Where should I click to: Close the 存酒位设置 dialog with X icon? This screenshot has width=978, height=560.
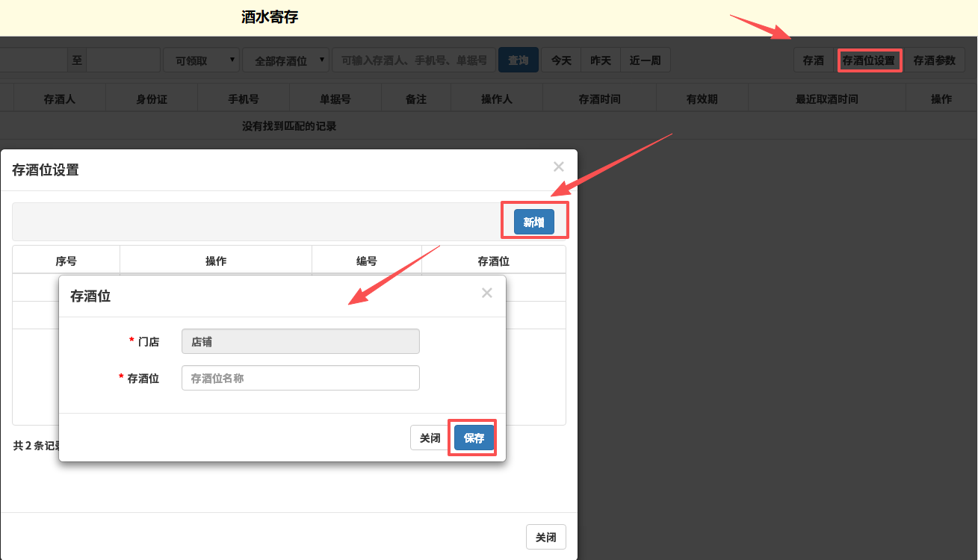coord(558,167)
